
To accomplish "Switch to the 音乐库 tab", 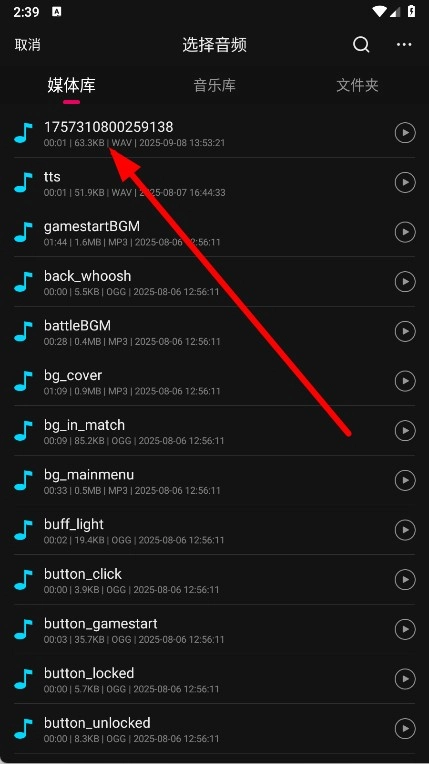I will (214, 85).
